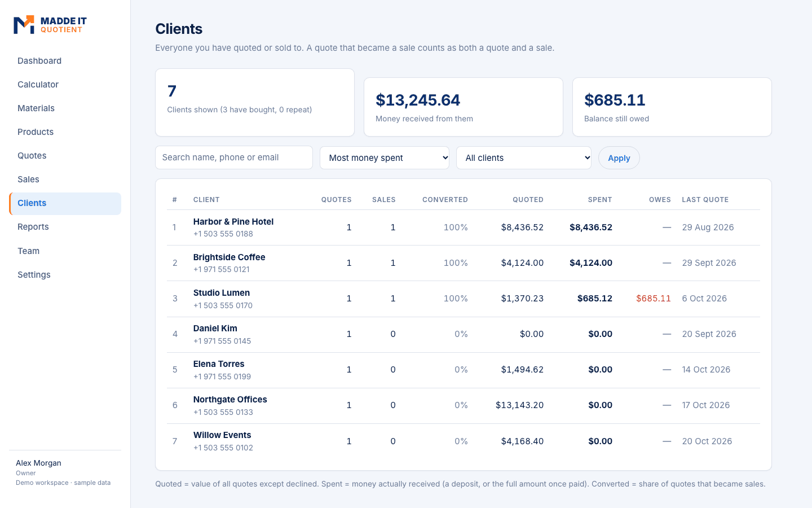The height and width of the screenshot is (508, 812).
Task: Click the SPENT column header
Action: click(x=600, y=200)
